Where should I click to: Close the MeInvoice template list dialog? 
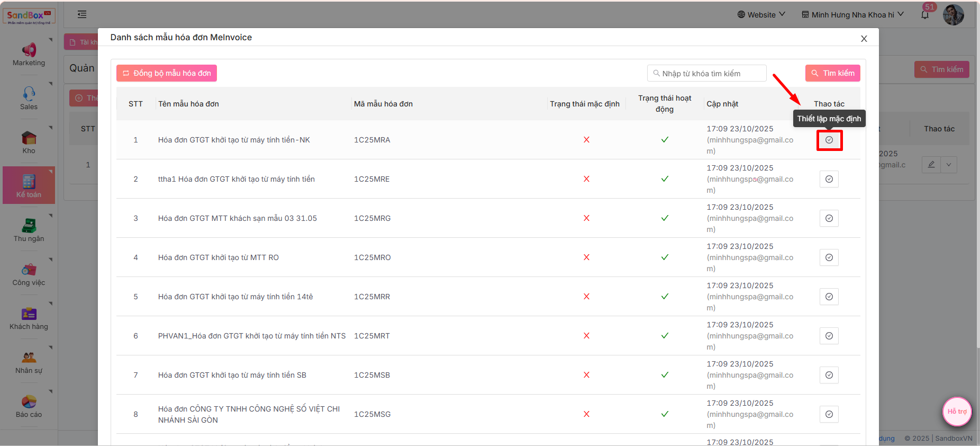(x=864, y=39)
